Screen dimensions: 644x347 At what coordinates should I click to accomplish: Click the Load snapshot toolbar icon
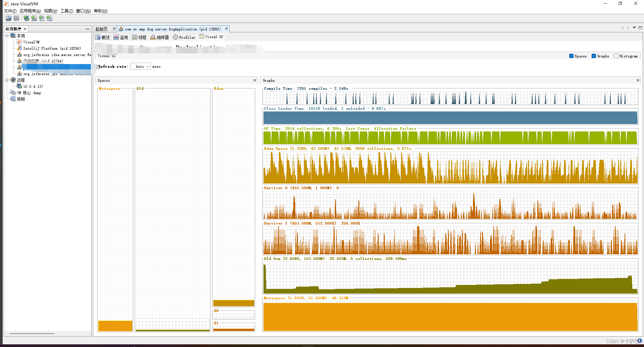click(9, 18)
